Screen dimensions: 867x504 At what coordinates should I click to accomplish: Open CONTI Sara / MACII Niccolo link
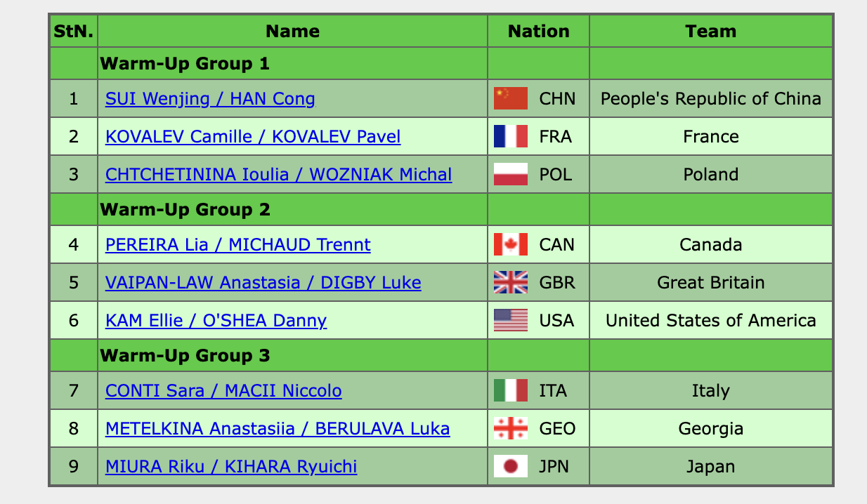click(223, 391)
